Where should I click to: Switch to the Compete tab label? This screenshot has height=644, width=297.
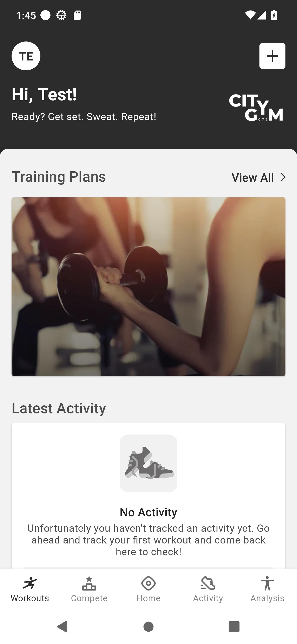(89, 598)
